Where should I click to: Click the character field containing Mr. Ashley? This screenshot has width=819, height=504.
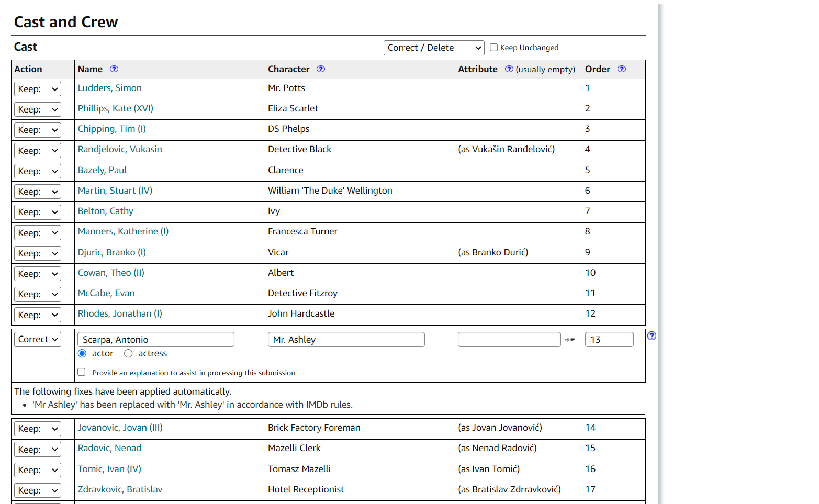point(346,339)
